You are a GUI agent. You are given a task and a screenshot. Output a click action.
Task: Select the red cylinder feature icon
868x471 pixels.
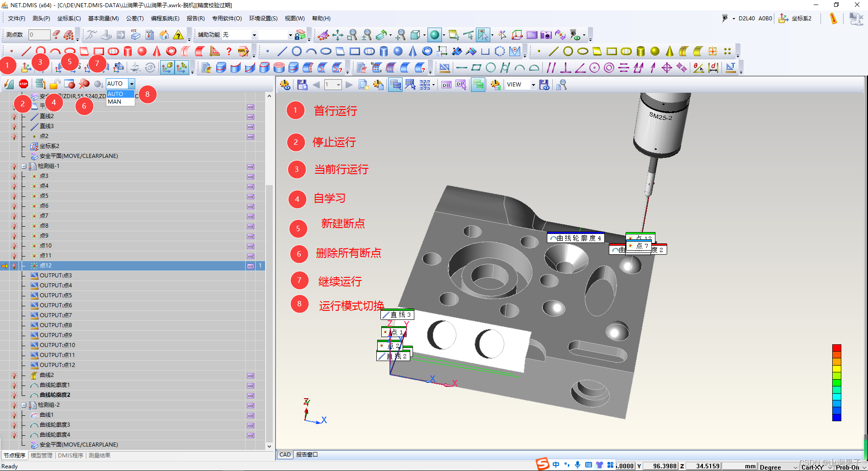pyautogui.click(x=128, y=51)
